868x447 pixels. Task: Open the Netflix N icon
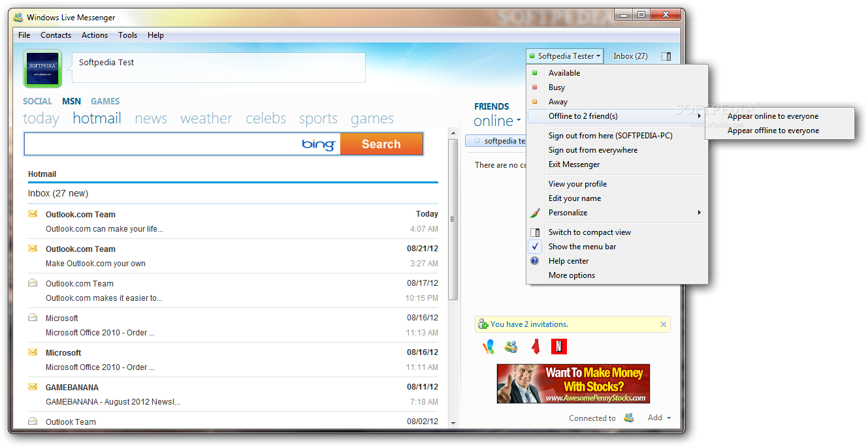click(x=558, y=347)
